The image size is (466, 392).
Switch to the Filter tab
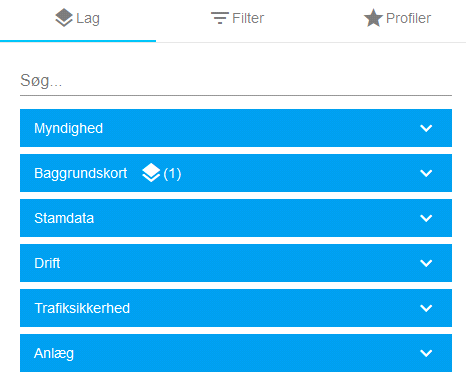(237, 18)
